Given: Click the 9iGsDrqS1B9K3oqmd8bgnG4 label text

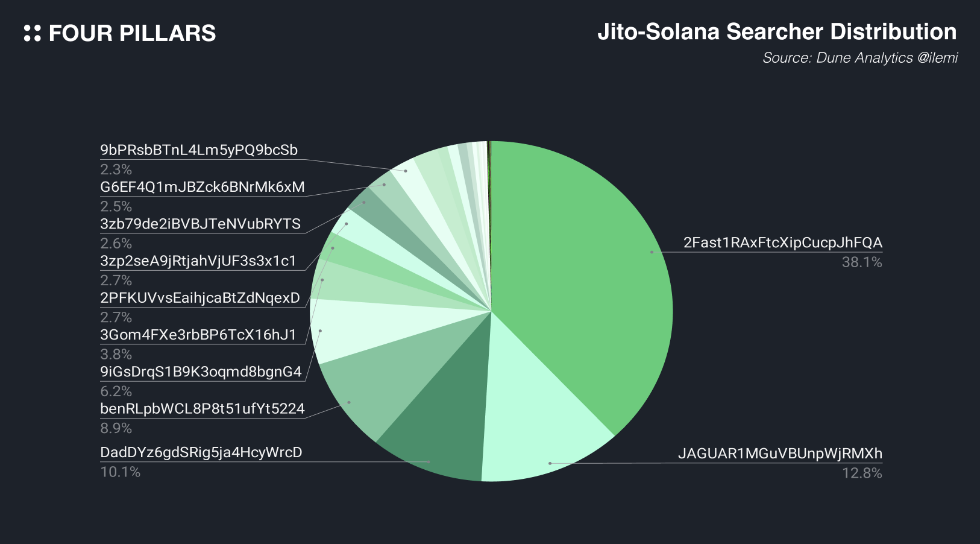Looking at the screenshot, I should point(201,372).
